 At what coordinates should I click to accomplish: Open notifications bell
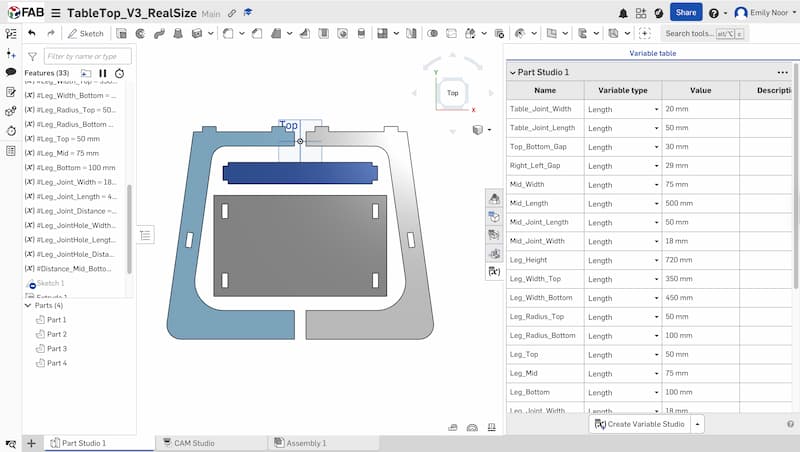pos(623,13)
